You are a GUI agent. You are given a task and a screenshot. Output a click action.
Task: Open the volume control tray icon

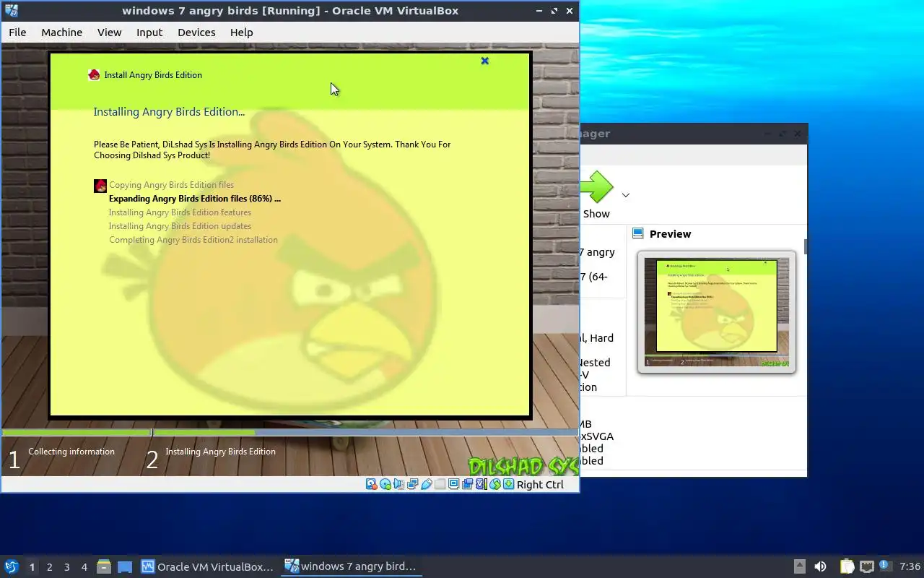pos(821,567)
